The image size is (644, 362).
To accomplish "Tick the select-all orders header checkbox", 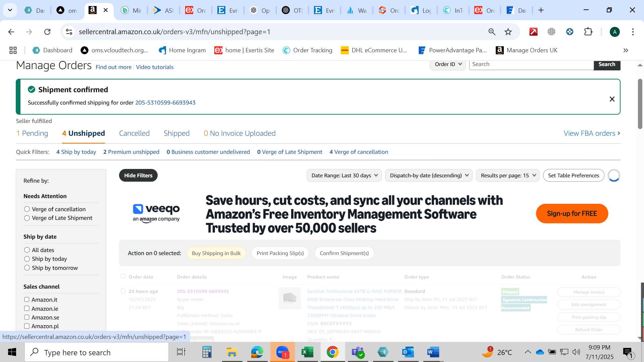I will click(x=123, y=276).
